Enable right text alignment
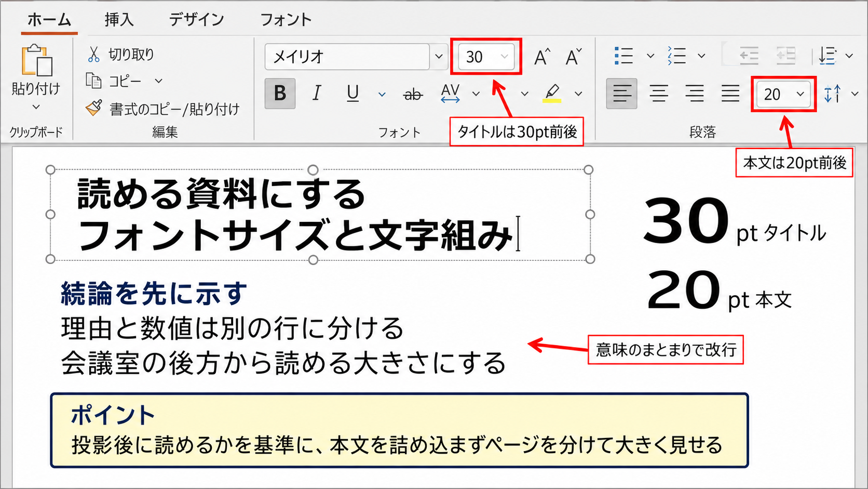 pyautogui.click(x=695, y=94)
